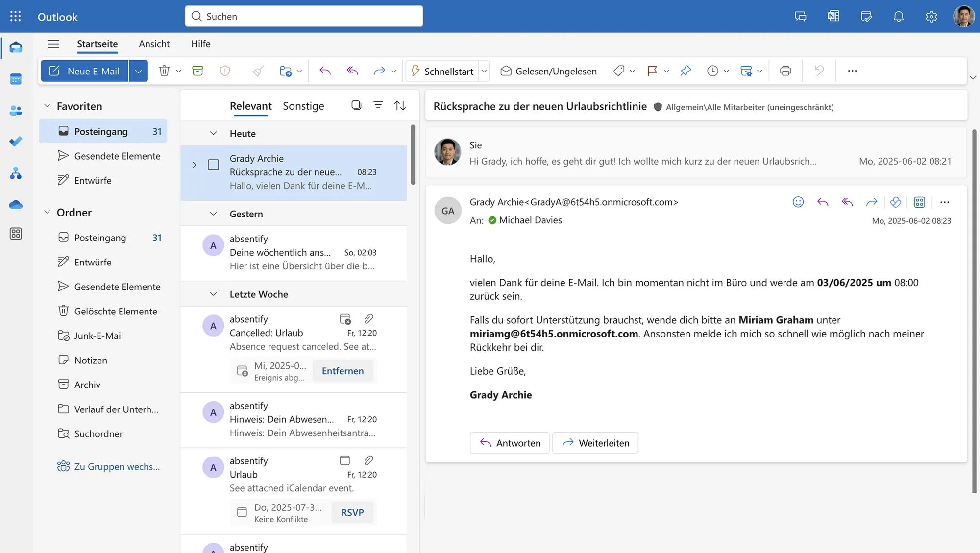Click into the Suchen search field

point(304,16)
